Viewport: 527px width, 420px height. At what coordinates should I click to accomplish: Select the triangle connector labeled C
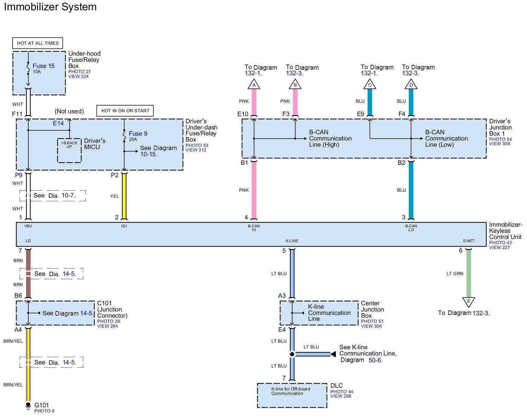click(x=370, y=84)
